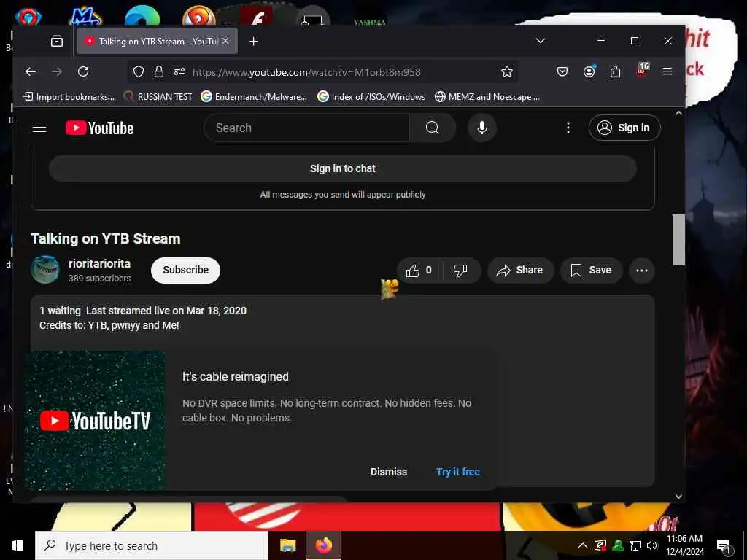Subscribe to rioritariorita channel
This screenshot has height=560, width=747.
point(186,270)
